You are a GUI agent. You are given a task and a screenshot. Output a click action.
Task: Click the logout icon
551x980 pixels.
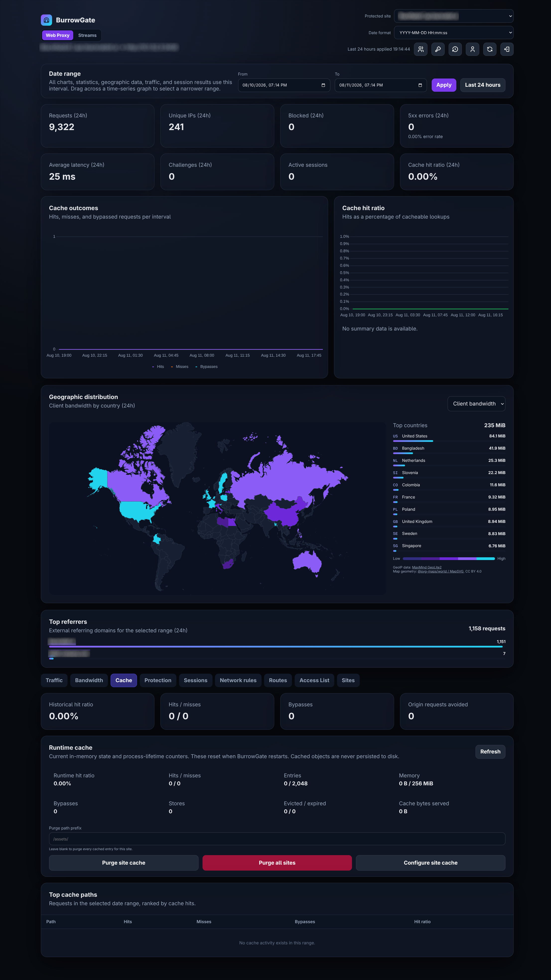(507, 49)
